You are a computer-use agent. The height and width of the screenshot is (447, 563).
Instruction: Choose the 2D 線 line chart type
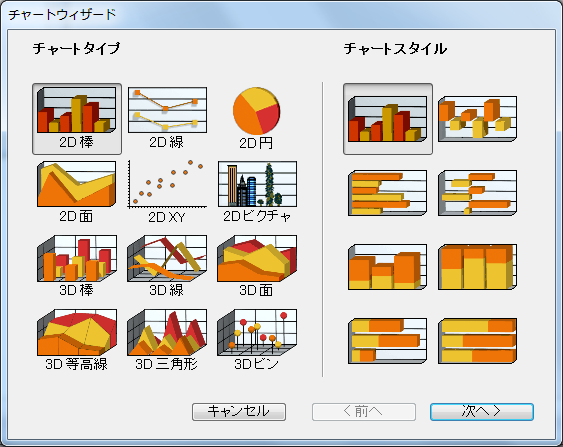[167, 119]
